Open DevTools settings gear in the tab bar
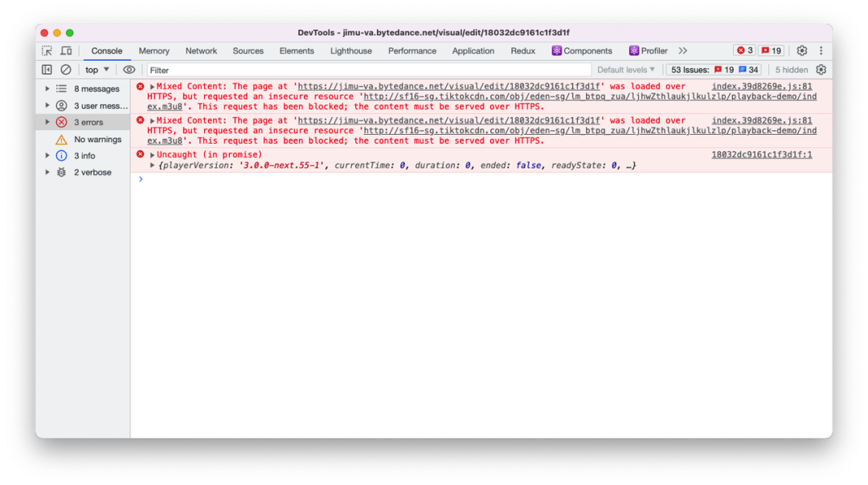Image resolution: width=868 pixels, height=485 pixels. pyautogui.click(x=801, y=51)
